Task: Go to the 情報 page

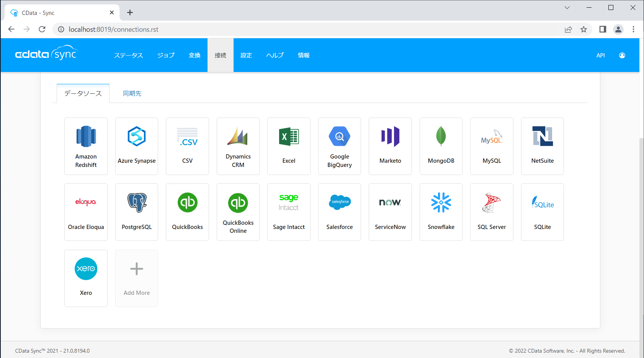Action: 304,55
